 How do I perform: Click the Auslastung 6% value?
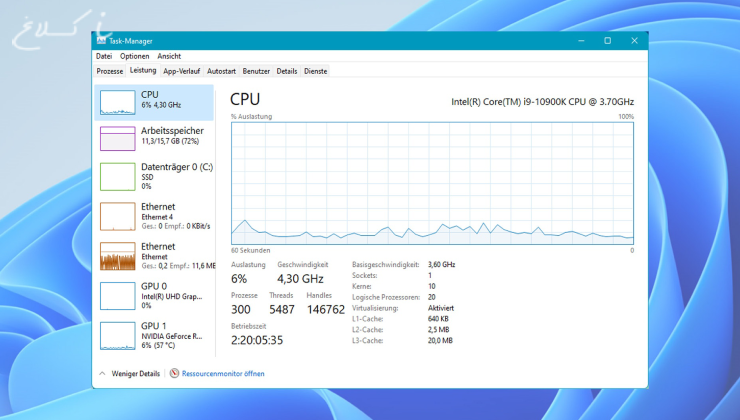point(239,279)
